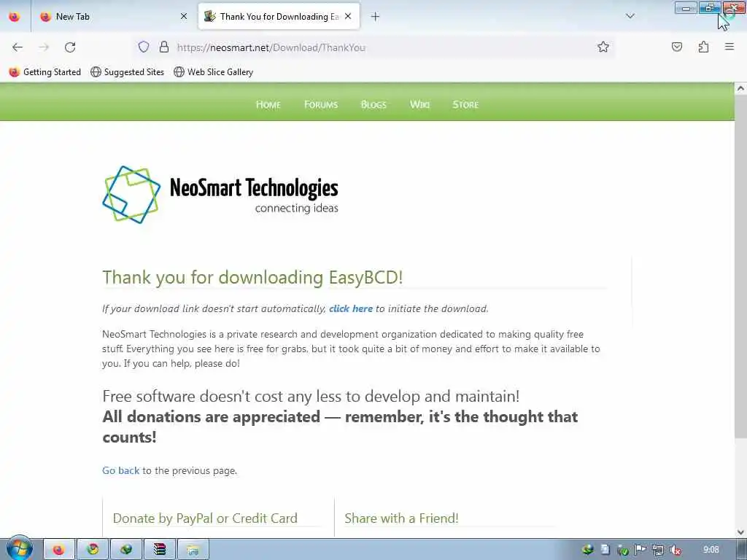747x560 pixels.
Task: Click the 'connecting ideas' tagline text
Action: click(296, 208)
